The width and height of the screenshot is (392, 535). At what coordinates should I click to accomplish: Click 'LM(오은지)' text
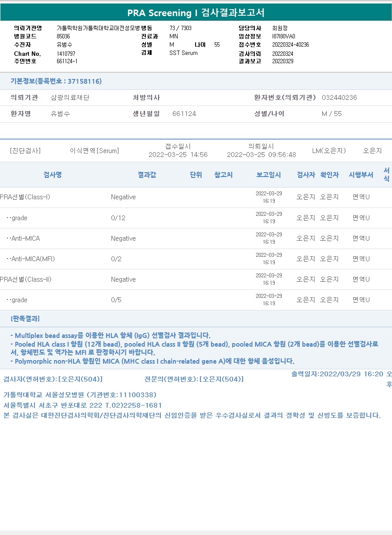click(x=329, y=150)
